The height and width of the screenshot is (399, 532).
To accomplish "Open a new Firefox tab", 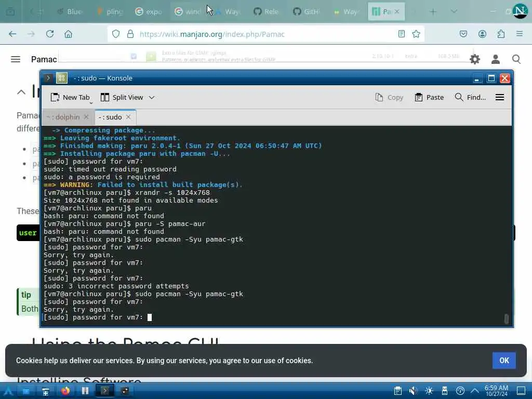I will tap(433, 11).
